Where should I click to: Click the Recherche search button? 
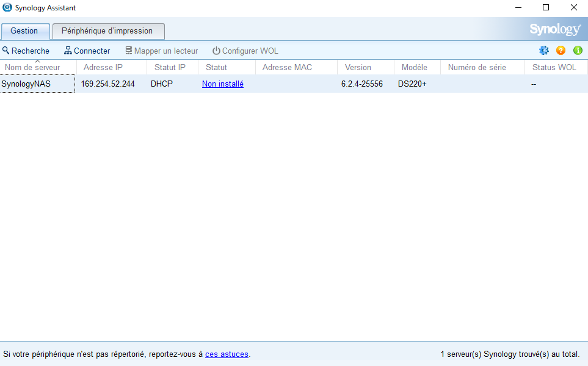(x=26, y=51)
